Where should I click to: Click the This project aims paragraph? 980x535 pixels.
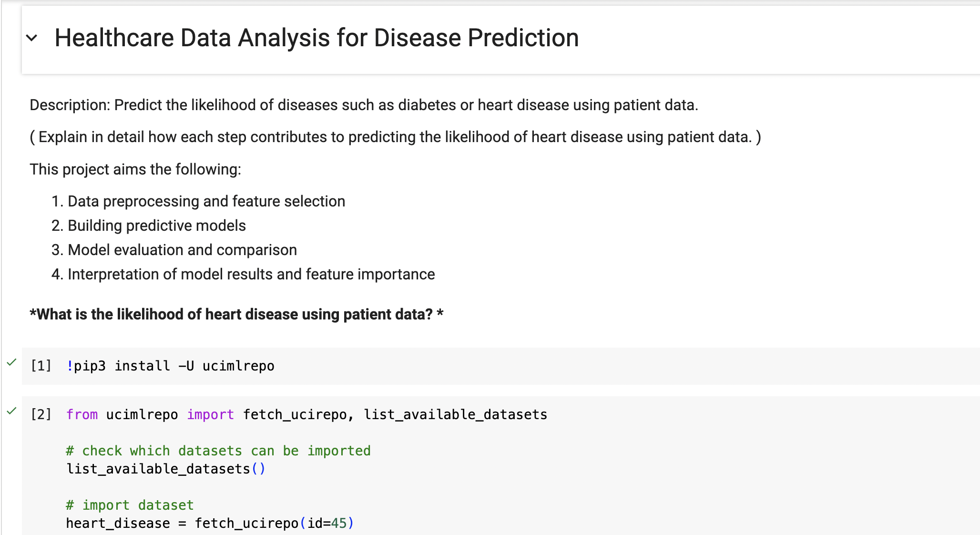[135, 169]
